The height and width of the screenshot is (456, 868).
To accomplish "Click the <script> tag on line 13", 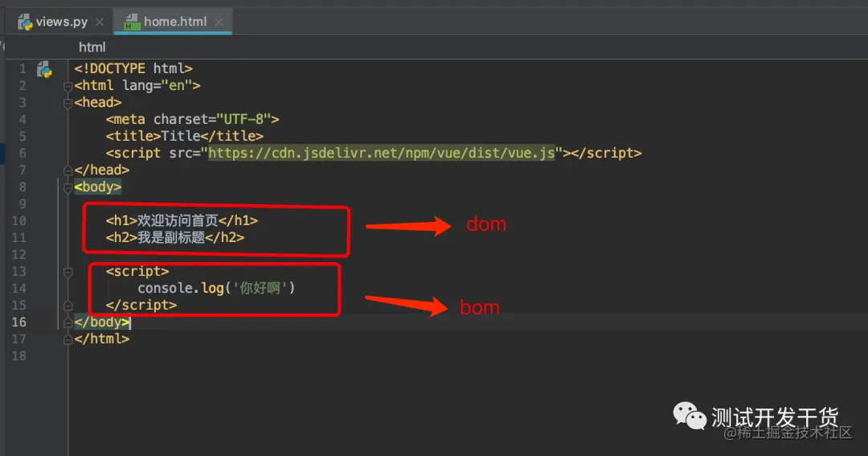I will pos(137,271).
